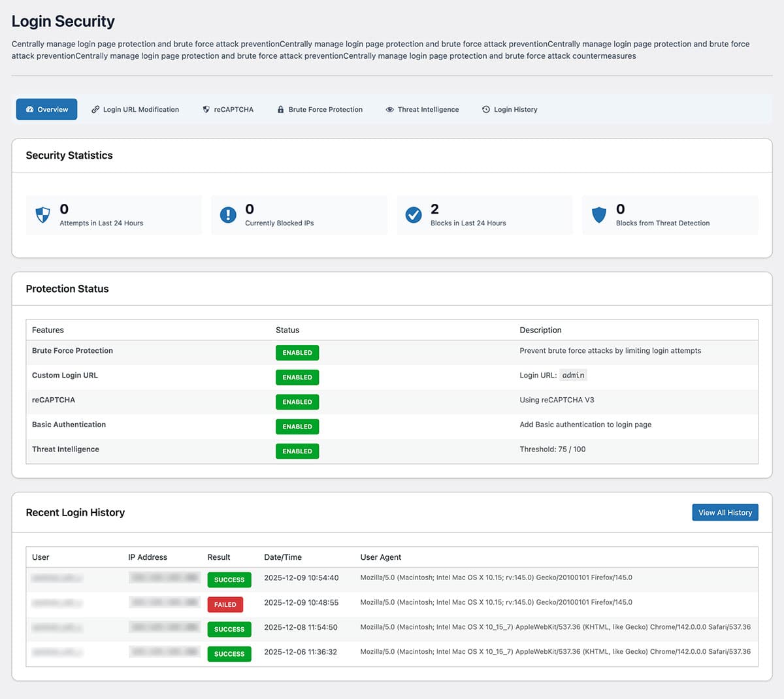
Task: Click the shield icon beside Attempts in Last 24 Hours
Action: point(42,215)
